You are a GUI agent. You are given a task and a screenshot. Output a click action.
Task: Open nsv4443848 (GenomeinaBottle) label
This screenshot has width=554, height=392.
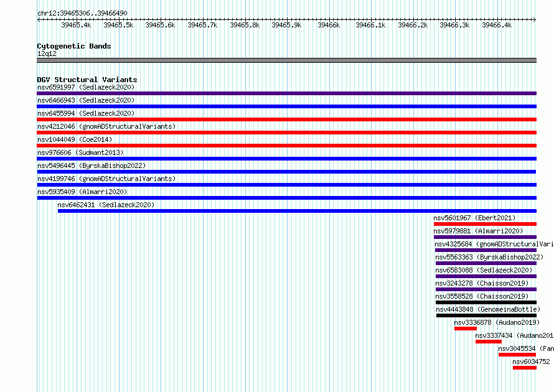(488, 309)
